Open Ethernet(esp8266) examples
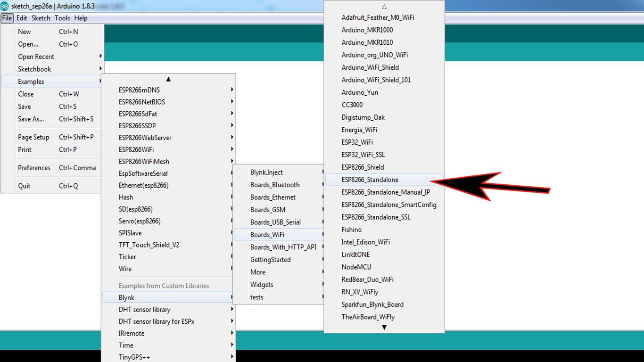This screenshot has width=644, height=362. point(168,185)
